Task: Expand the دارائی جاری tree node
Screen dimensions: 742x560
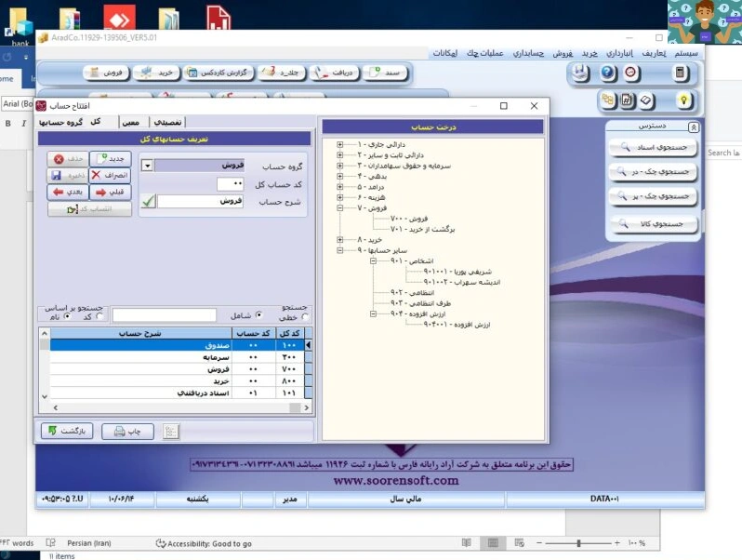Action: pos(339,144)
